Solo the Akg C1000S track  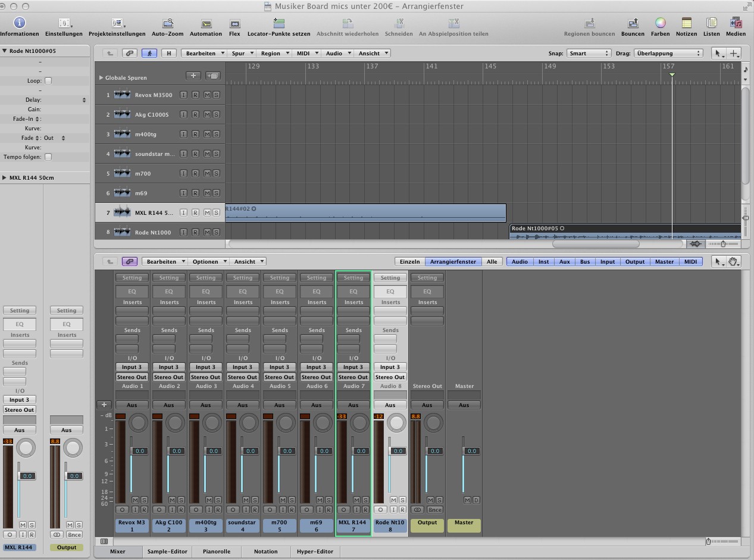point(216,114)
